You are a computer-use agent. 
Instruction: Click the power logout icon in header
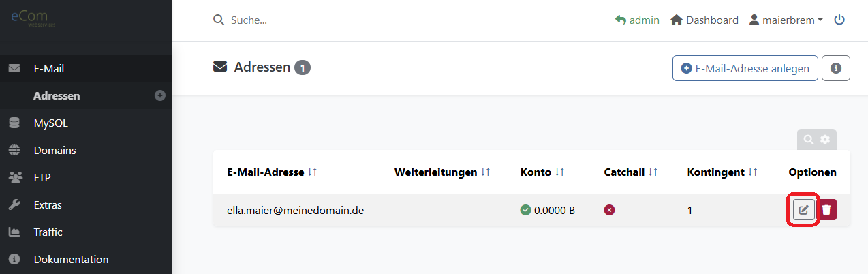[x=839, y=20]
